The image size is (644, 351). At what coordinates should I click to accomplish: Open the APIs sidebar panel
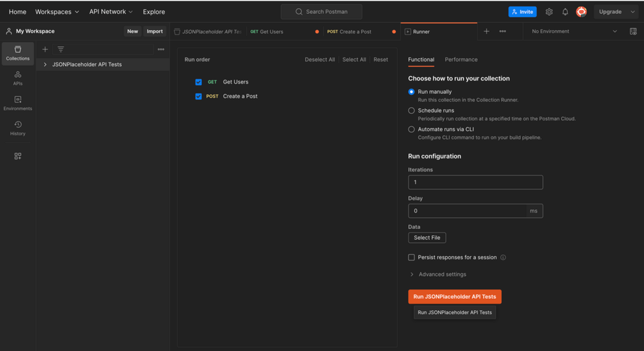[x=18, y=78]
